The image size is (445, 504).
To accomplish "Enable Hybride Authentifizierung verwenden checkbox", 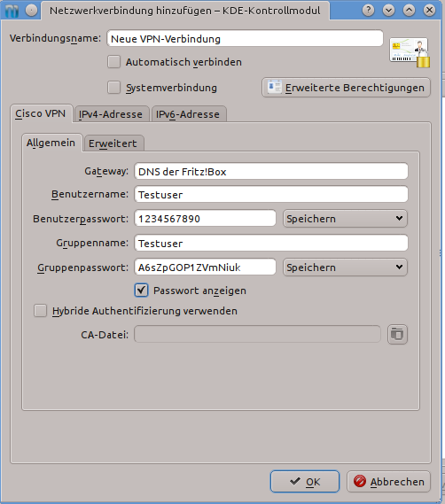I will click(40, 311).
